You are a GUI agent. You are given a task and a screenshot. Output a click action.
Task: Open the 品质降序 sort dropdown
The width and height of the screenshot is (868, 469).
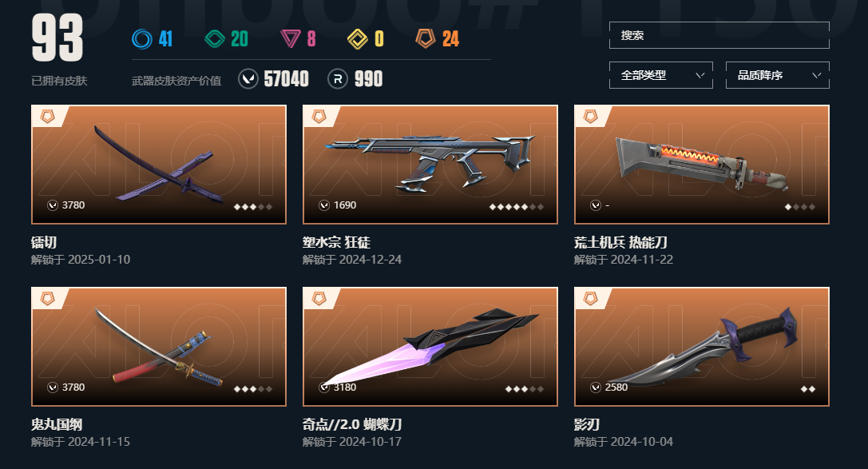point(777,75)
